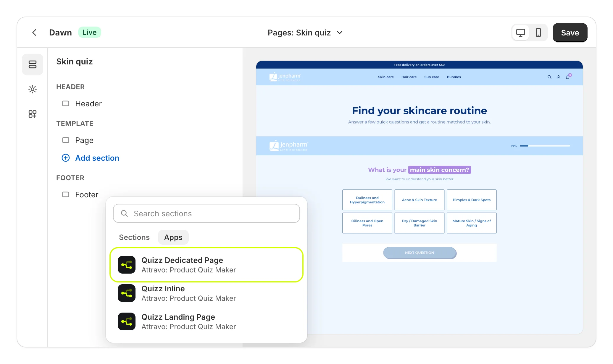Screen dimensions: 613x364
Task: Switch to desktop preview icon
Action: [x=521, y=32]
